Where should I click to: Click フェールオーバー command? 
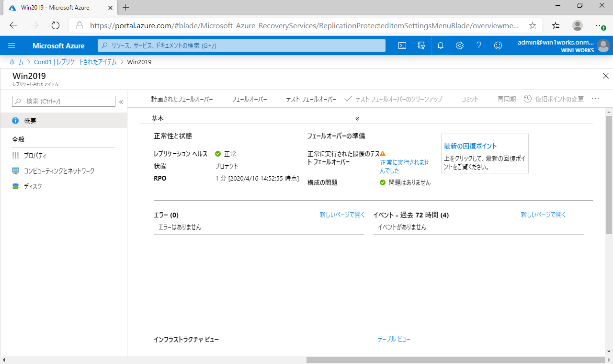(249, 99)
